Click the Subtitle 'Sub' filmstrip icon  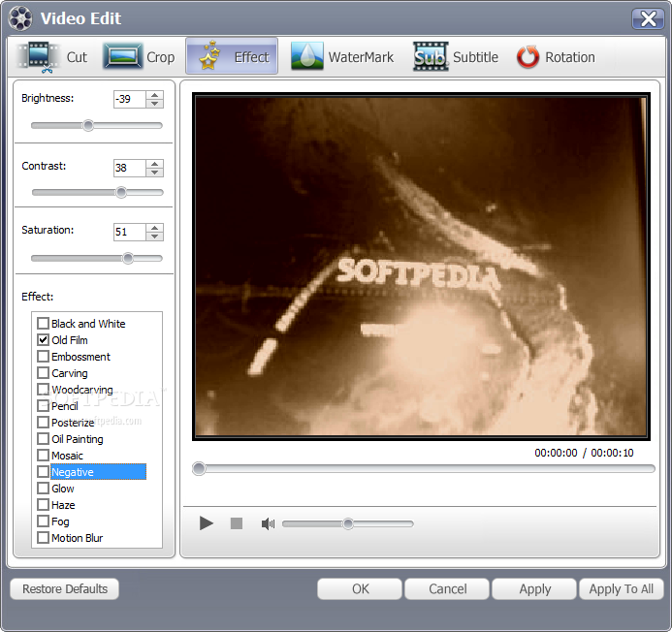[431, 56]
